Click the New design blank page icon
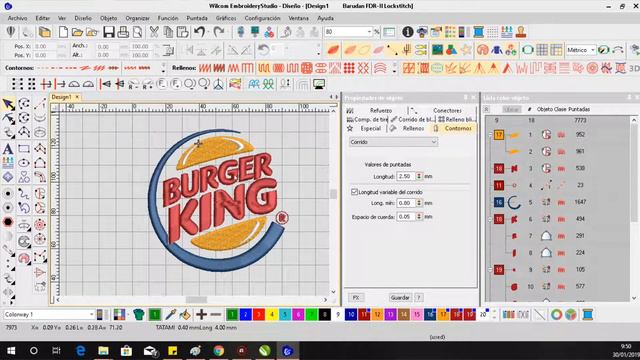Viewport: 640px width, 360px height. [x=63, y=32]
